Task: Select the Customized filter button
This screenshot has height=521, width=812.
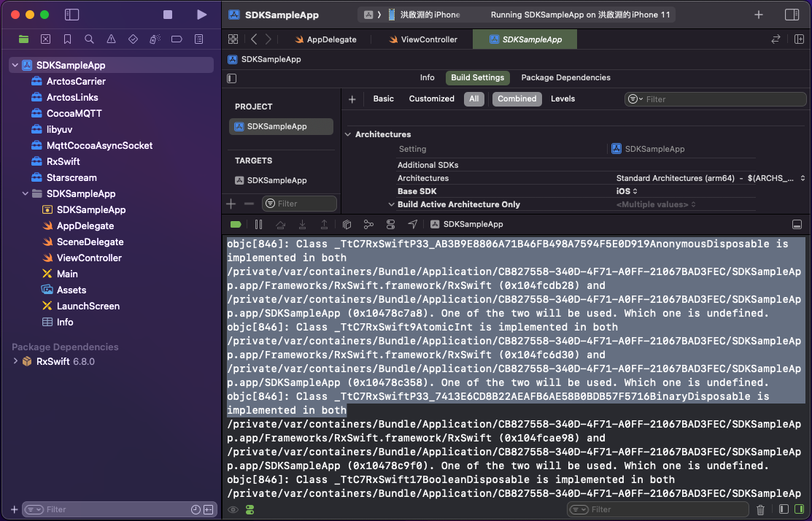Action: point(431,99)
